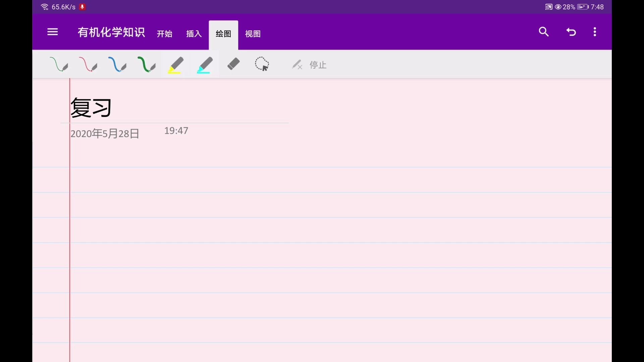Select the blue pen tool

117,64
